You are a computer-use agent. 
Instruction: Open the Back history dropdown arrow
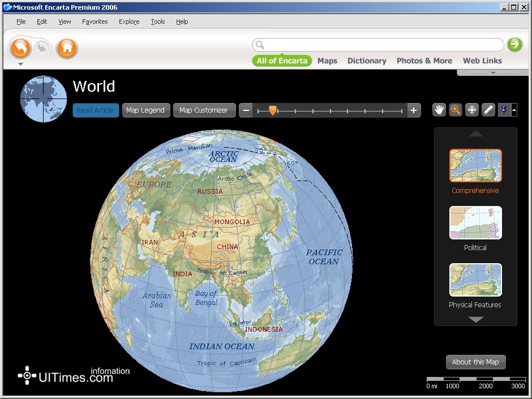click(21, 64)
